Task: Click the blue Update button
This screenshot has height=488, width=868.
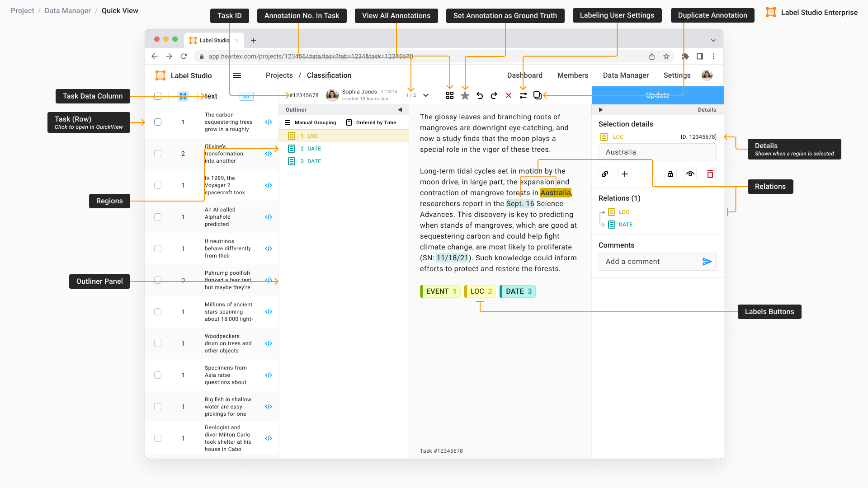Action: pyautogui.click(x=657, y=95)
